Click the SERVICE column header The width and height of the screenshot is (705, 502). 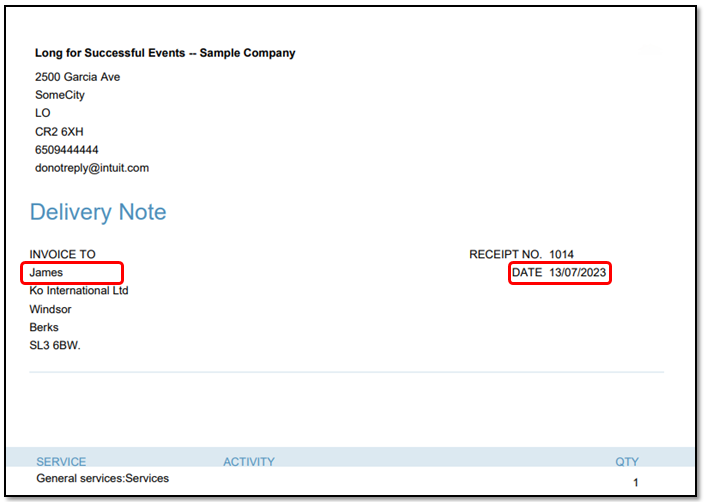point(61,462)
